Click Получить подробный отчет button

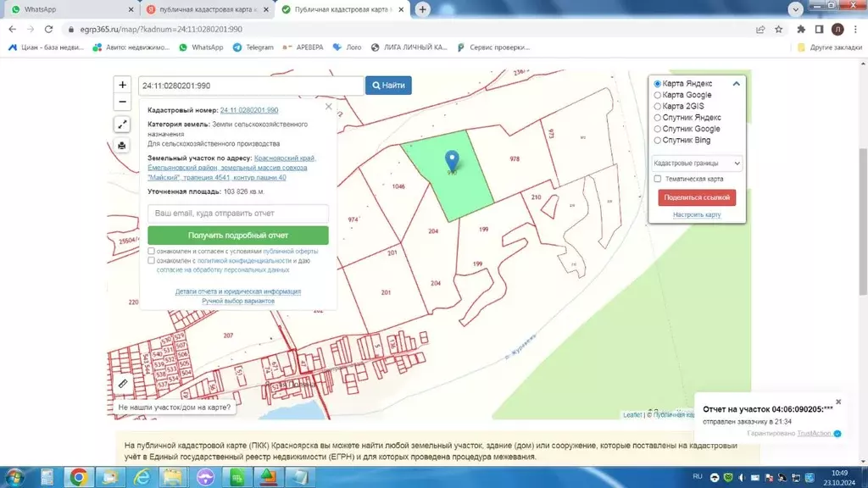[x=238, y=236]
